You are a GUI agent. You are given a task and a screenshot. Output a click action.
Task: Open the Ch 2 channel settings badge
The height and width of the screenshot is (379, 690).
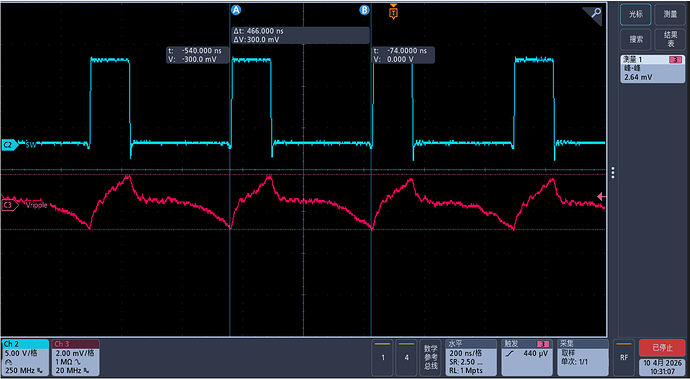[x=26, y=357]
